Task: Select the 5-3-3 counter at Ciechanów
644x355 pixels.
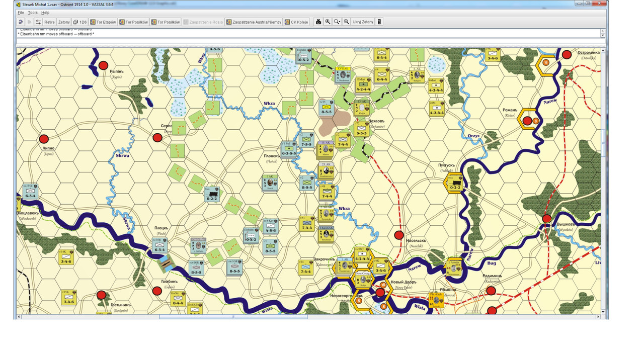Action: coord(361,129)
